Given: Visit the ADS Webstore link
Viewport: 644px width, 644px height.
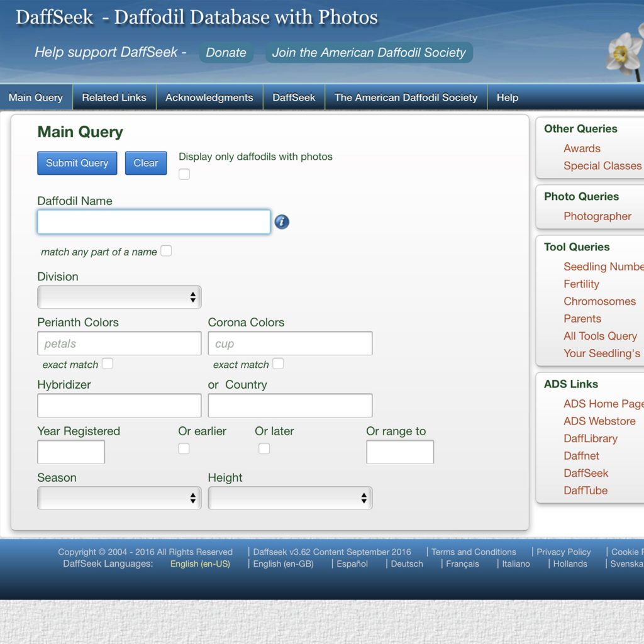Looking at the screenshot, I should pyautogui.click(x=599, y=421).
